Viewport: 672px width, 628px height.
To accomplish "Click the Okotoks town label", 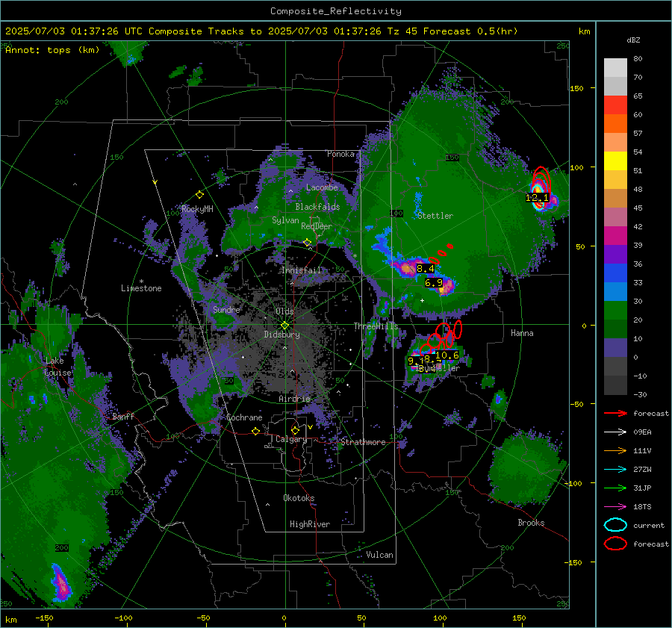I will 299,498.
